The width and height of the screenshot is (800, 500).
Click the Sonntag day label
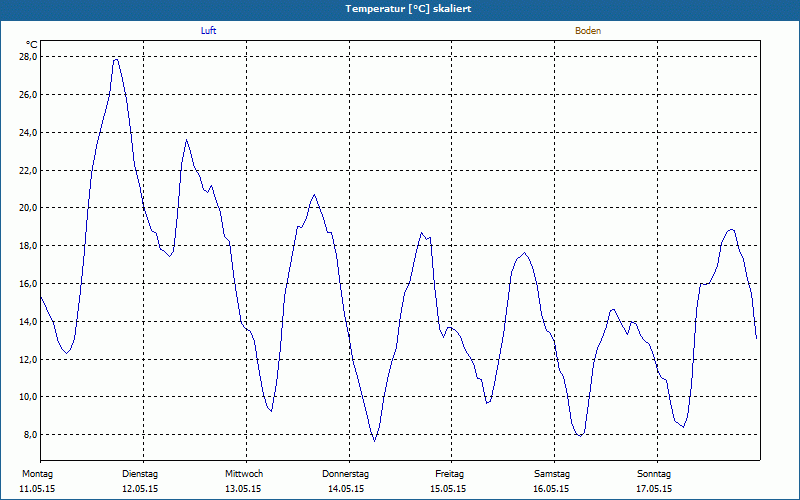(x=654, y=474)
